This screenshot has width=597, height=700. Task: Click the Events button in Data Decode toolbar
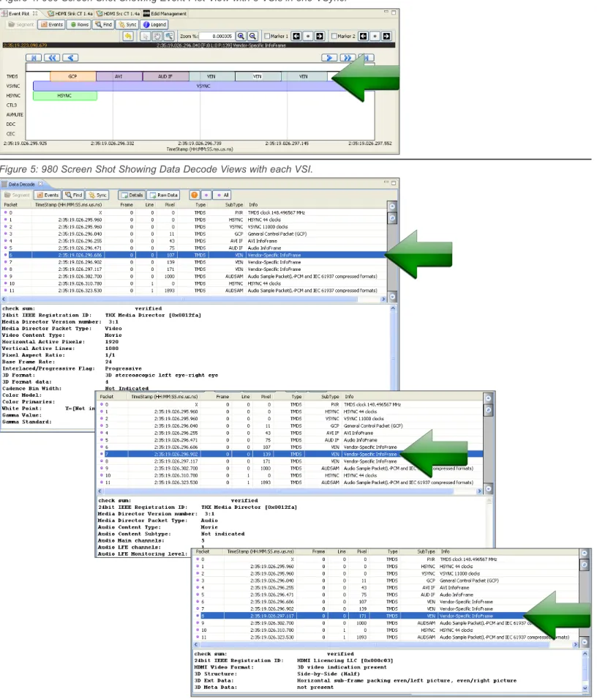[x=48, y=195]
